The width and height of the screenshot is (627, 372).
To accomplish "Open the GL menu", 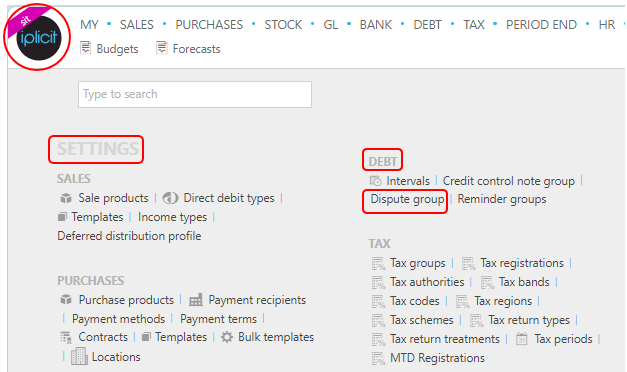I will click(331, 25).
